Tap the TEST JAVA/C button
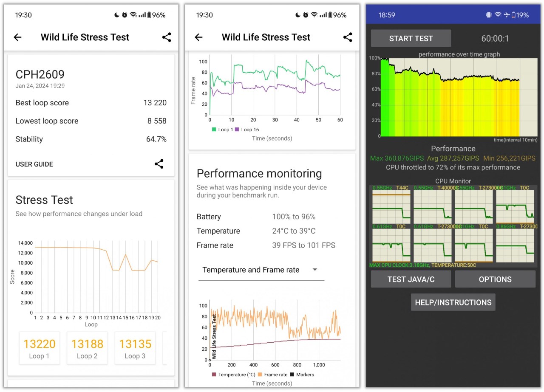The height and width of the screenshot is (392, 544). (x=411, y=279)
